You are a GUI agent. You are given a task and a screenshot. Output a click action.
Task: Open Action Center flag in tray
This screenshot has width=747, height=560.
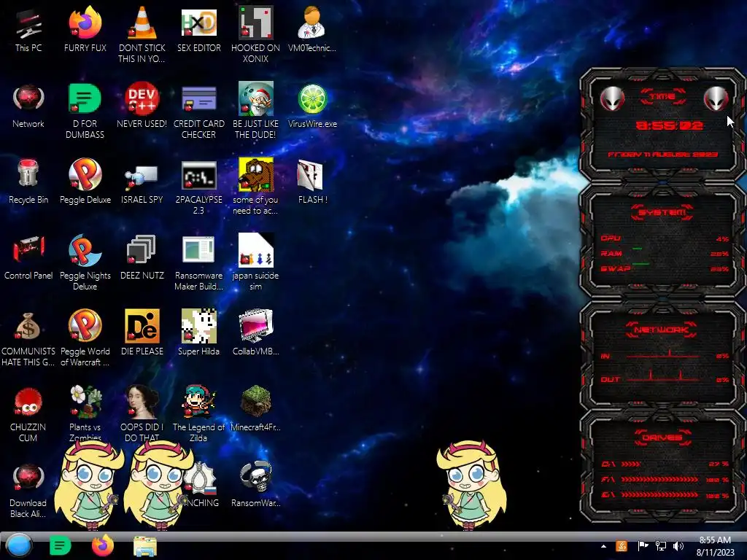pyautogui.click(x=643, y=546)
